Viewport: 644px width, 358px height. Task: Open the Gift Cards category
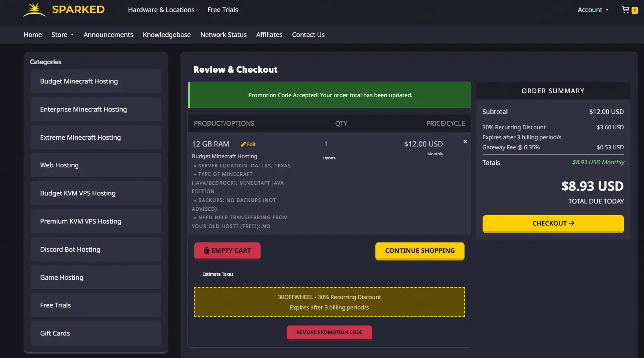[96, 333]
